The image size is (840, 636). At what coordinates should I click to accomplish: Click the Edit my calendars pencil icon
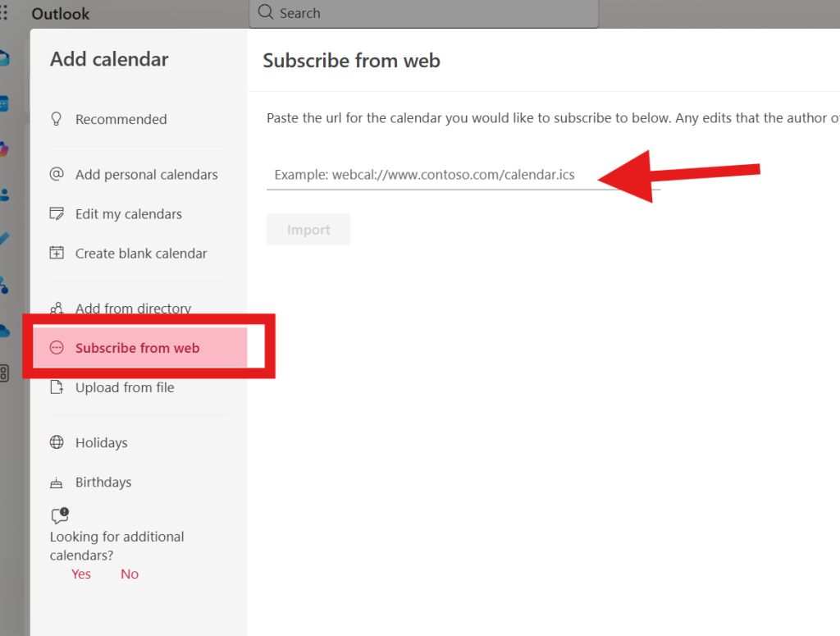click(57, 214)
